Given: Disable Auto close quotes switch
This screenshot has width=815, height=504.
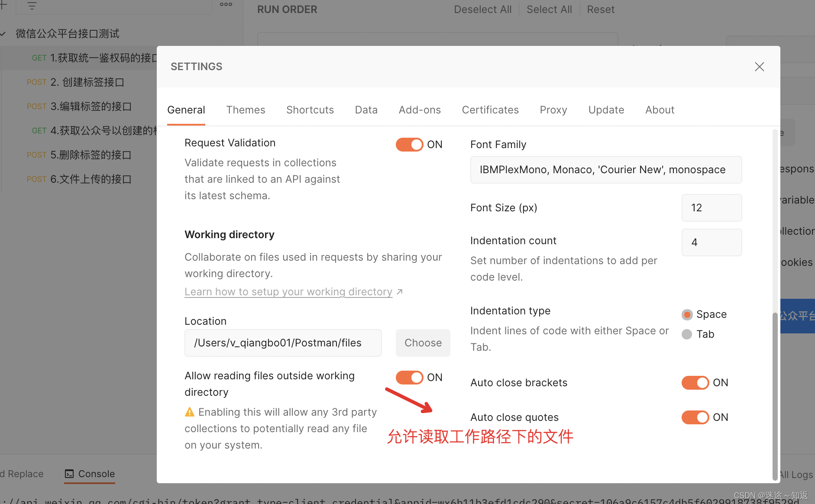Looking at the screenshot, I should (x=695, y=417).
